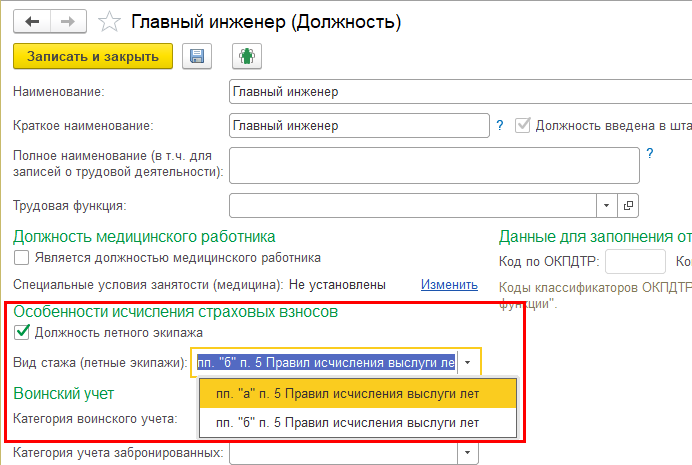
Task: Focus the Код по ОКПДТР input field
Action: pyautogui.click(x=636, y=262)
